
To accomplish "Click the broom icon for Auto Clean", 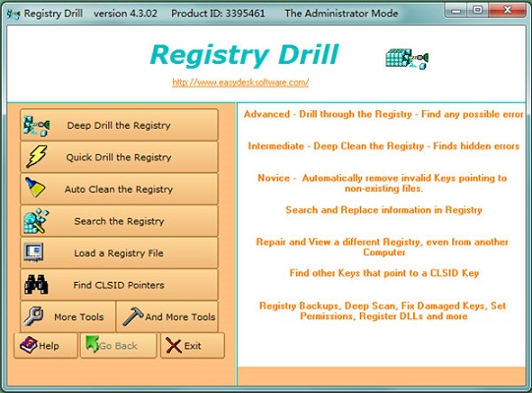I will (35, 188).
